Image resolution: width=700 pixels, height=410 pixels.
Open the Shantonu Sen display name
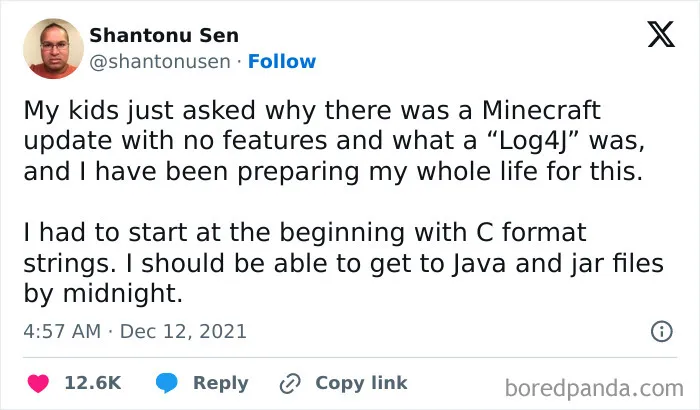(164, 35)
